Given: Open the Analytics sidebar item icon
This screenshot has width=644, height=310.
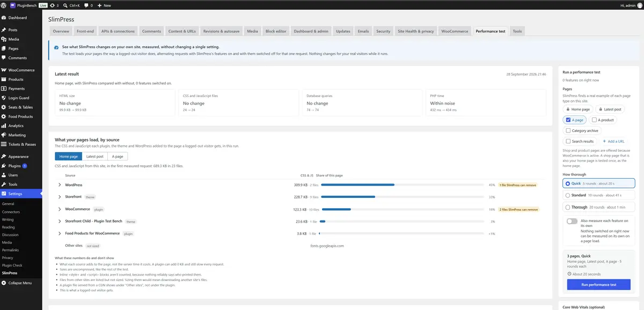Looking at the screenshot, I should (x=4, y=126).
